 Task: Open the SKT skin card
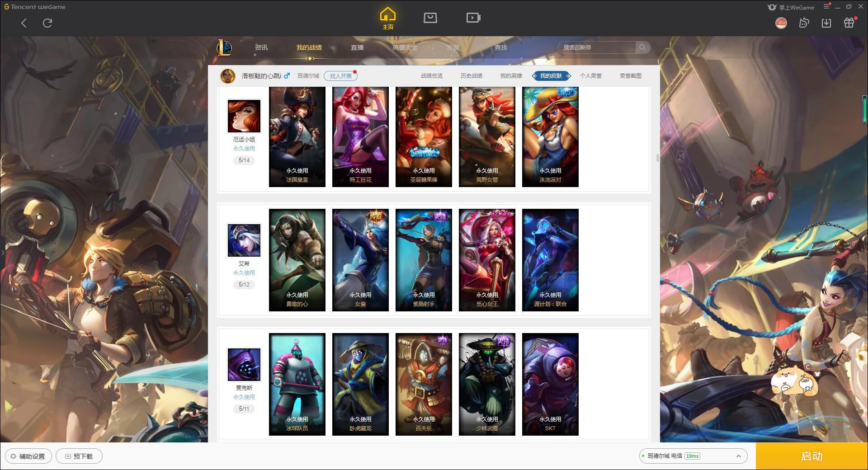click(x=550, y=384)
